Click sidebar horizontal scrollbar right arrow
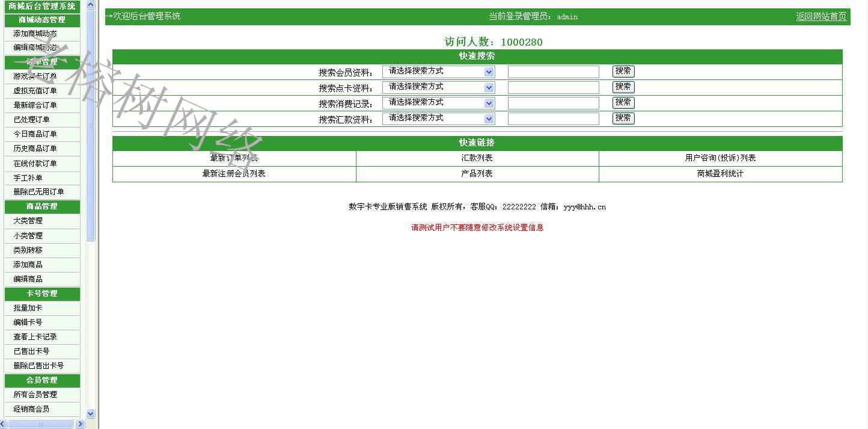The width and height of the screenshot is (868, 429). point(81,424)
